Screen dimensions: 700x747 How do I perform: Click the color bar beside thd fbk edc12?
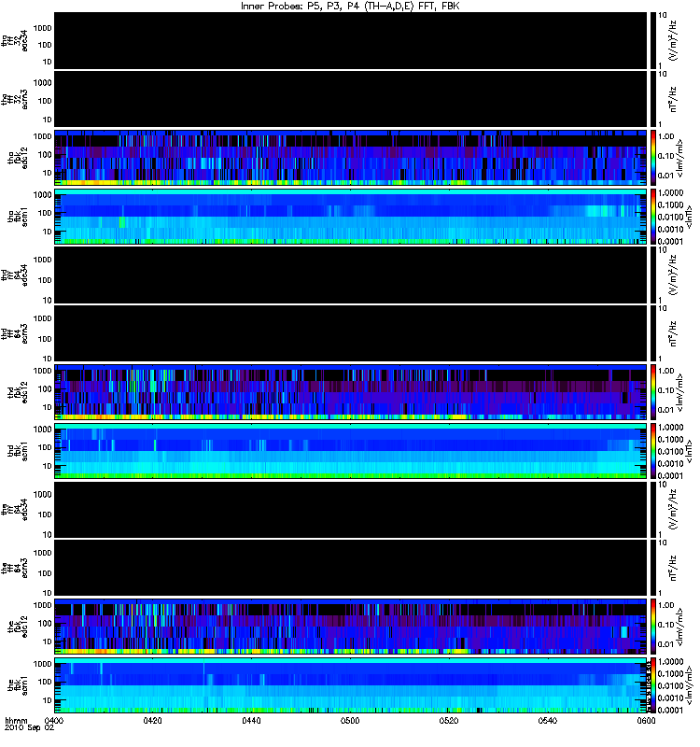coord(653,391)
